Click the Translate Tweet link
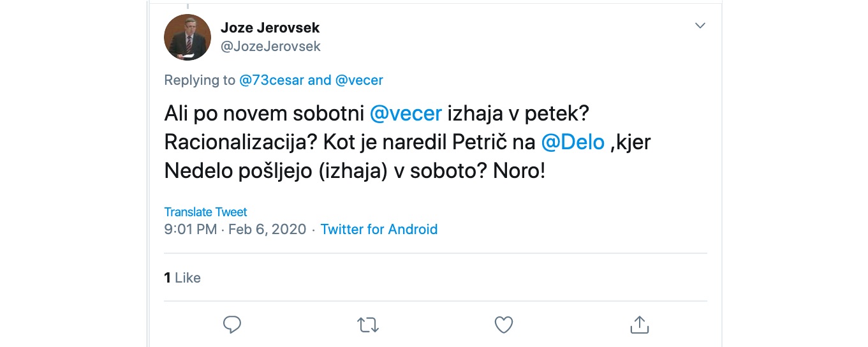Image resolution: width=868 pixels, height=347 pixels. click(x=205, y=212)
